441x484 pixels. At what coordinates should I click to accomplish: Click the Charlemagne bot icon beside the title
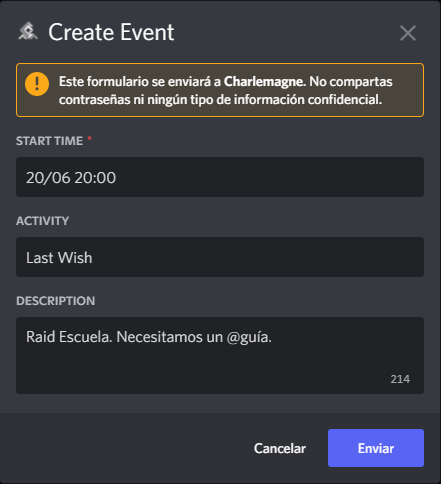click(28, 31)
